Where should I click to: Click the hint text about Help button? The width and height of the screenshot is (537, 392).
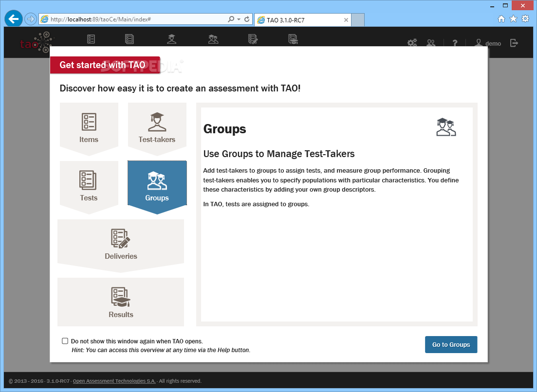[161, 350]
